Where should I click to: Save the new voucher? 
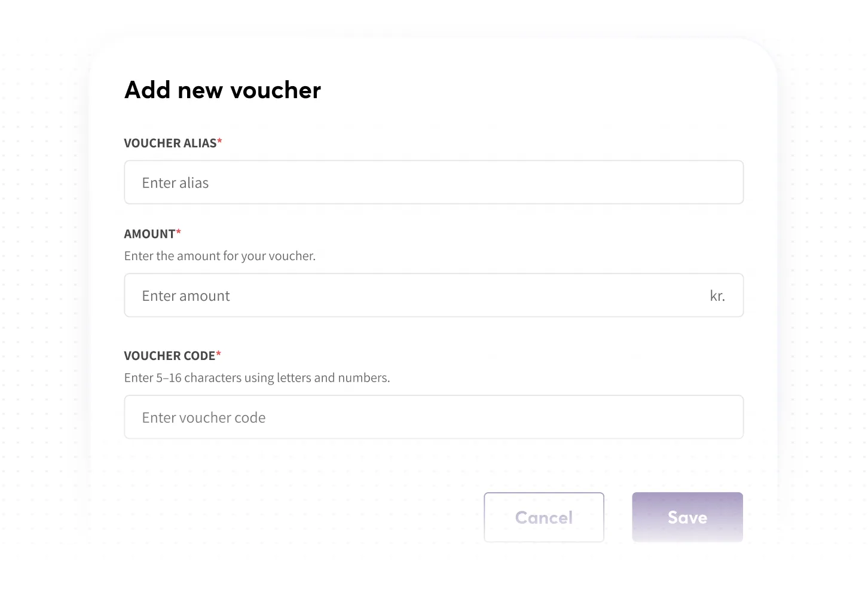coord(687,517)
